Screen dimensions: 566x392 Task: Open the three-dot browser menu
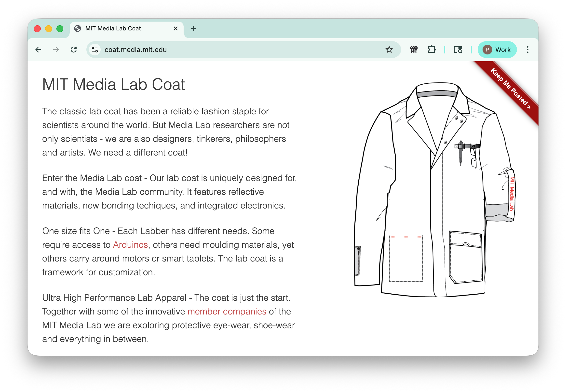coord(527,49)
